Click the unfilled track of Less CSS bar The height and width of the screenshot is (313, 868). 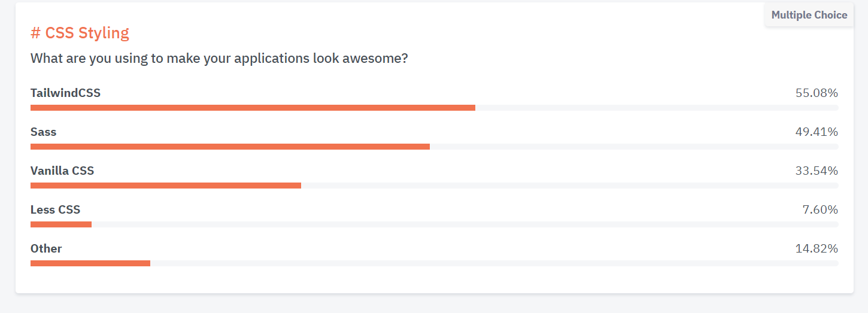point(465,224)
